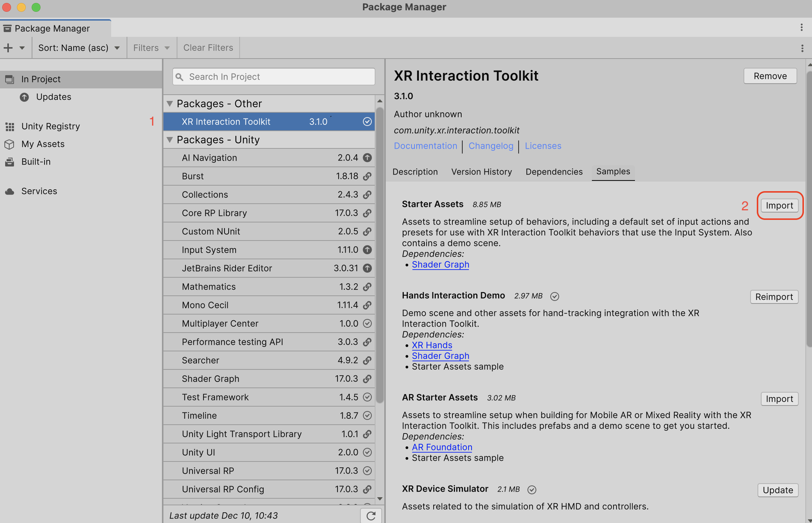This screenshot has width=812, height=523.
Task: Open Burst documentation via its link icon
Action: (x=367, y=176)
